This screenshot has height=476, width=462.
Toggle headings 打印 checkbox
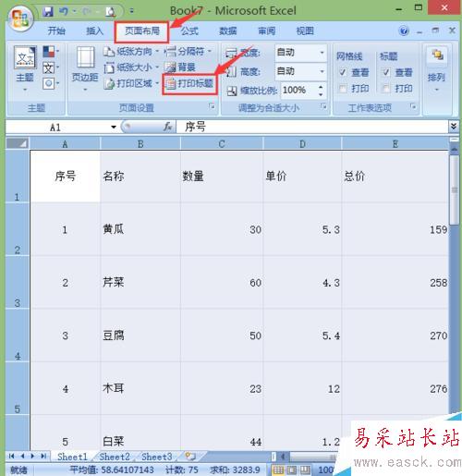click(x=386, y=89)
